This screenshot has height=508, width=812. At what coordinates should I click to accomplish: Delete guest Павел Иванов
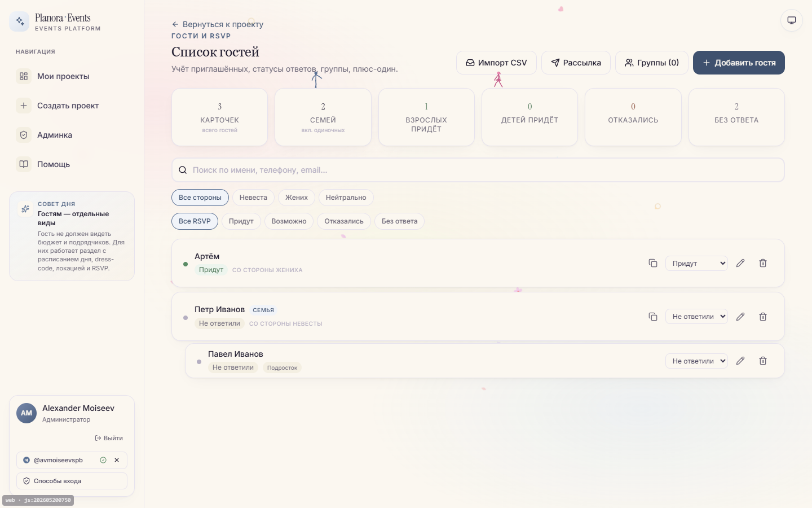[x=763, y=361]
